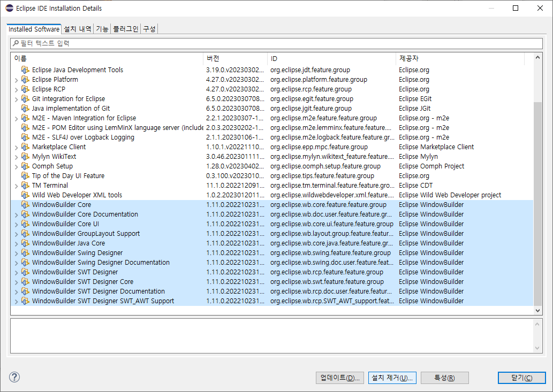Screen dimensions: 553x392
Task: Click the icon beside WindowBuilder GroupLayout Support
Action: (25, 233)
